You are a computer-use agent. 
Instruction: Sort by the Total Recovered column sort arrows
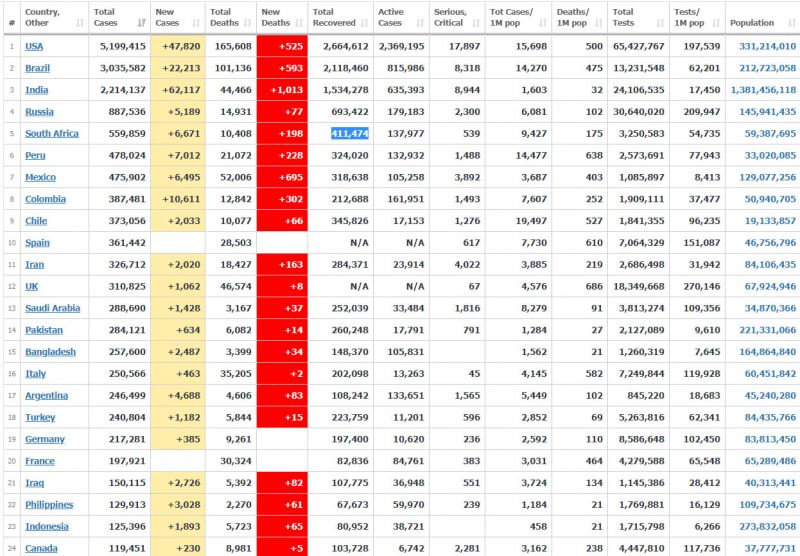tap(364, 23)
